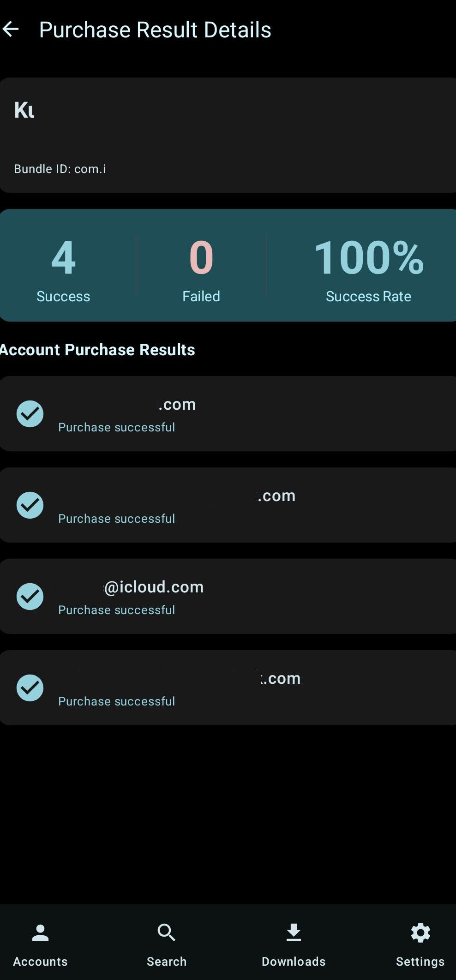Open the Accounts person icon
This screenshot has width=456, height=980.
pos(40,932)
